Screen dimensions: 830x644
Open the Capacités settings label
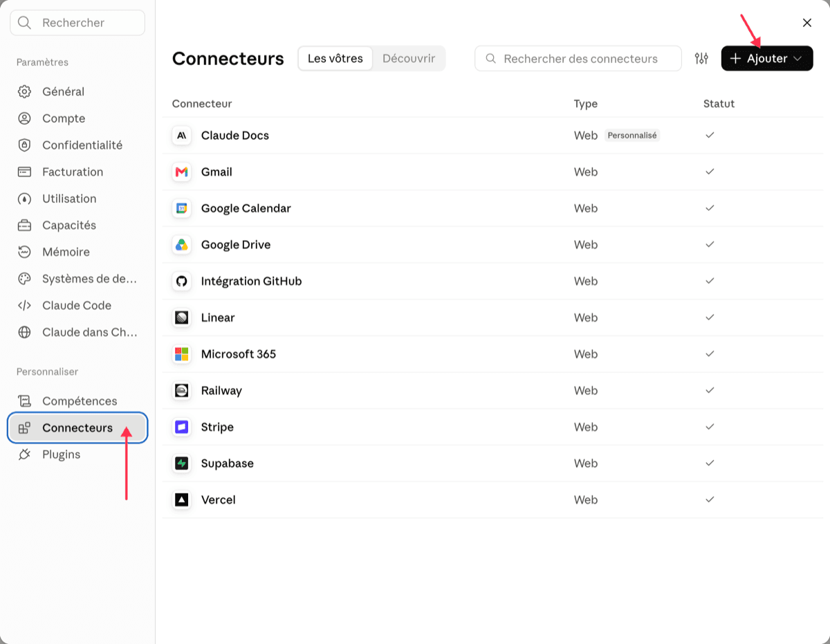click(x=69, y=226)
